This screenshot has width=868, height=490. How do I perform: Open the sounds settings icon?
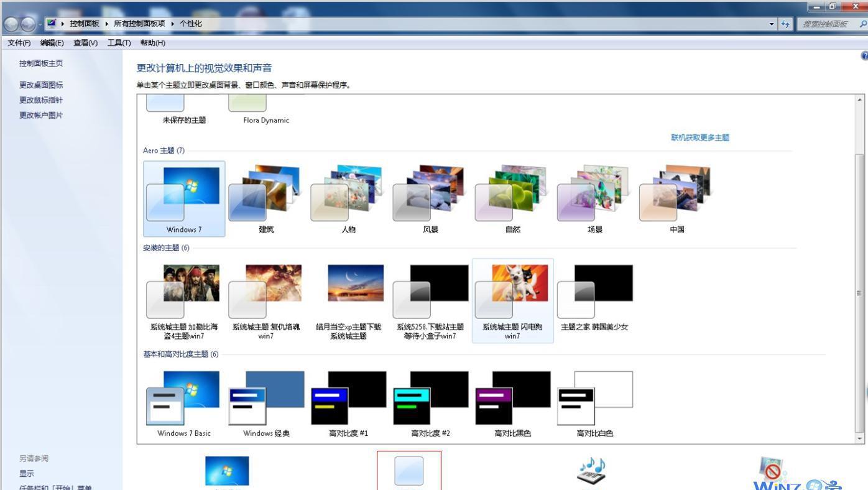(591, 471)
